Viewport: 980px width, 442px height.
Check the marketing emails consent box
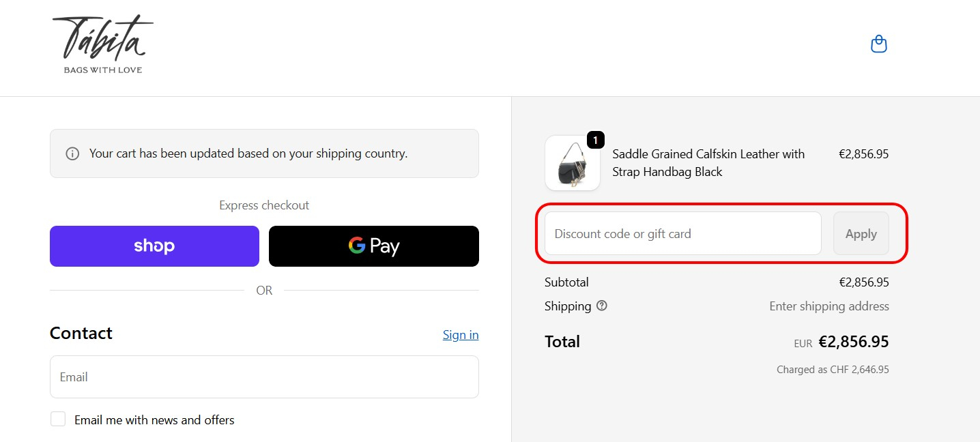pos(58,418)
